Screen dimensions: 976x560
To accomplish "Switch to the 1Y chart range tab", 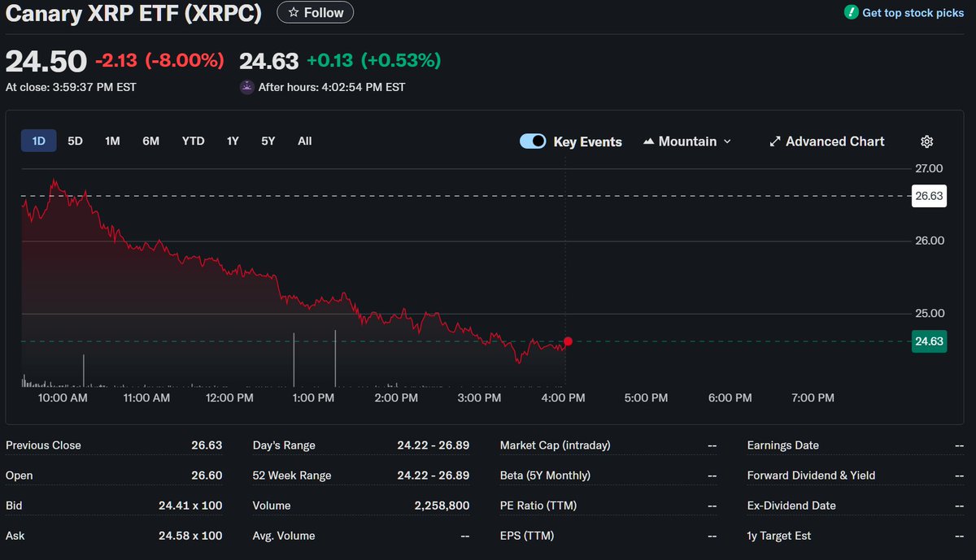I will [x=233, y=141].
